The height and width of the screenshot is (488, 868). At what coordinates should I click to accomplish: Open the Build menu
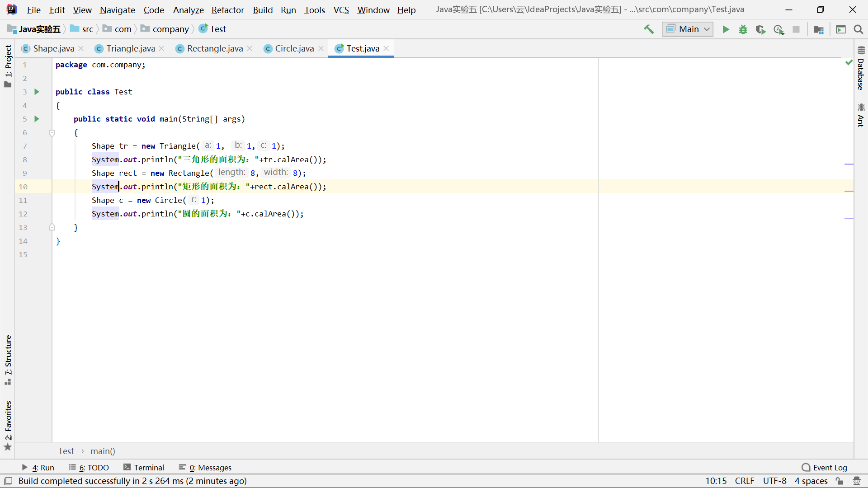coord(263,10)
